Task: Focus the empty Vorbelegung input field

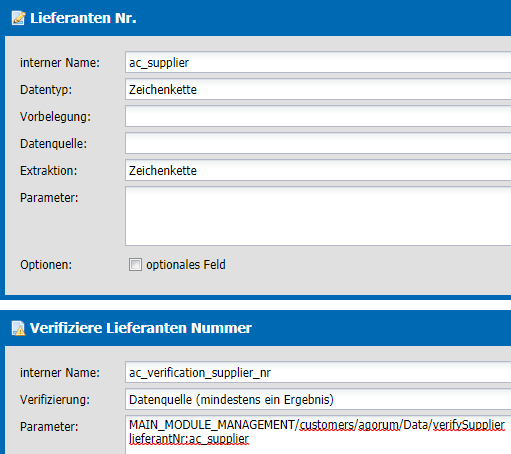Action: pos(318,116)
